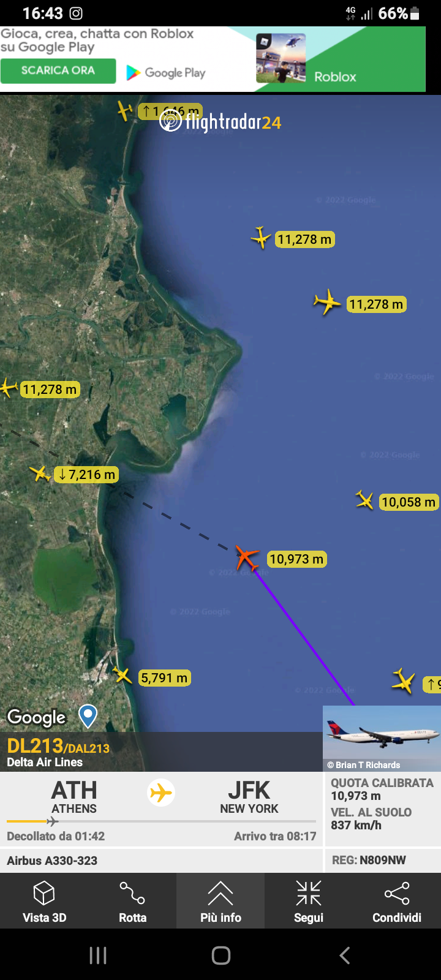Open Google Play link in ad

166,73
